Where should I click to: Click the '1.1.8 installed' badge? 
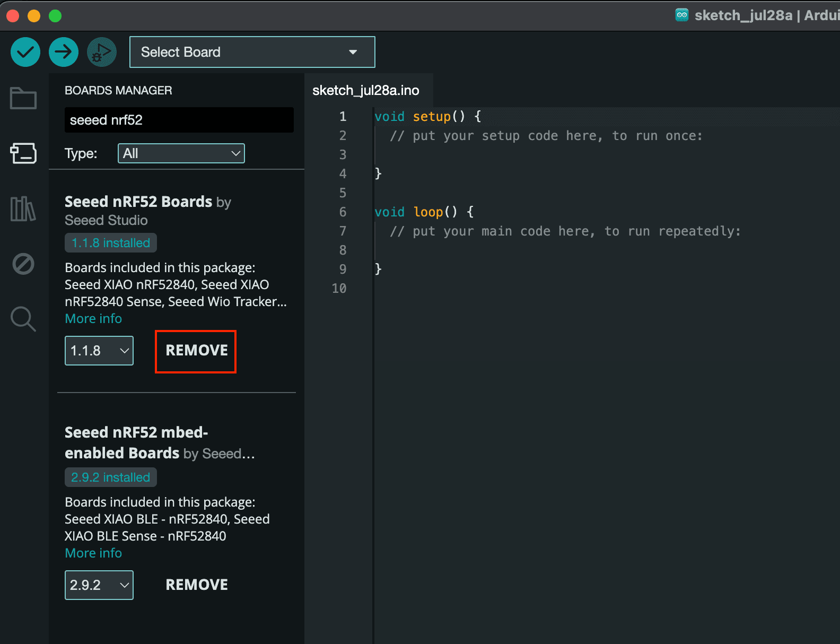coord(111,243)
